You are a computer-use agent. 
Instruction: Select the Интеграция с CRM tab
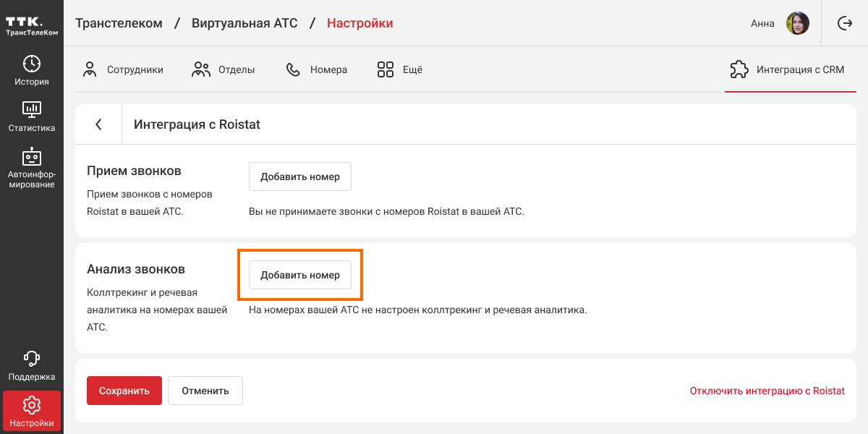787,70
